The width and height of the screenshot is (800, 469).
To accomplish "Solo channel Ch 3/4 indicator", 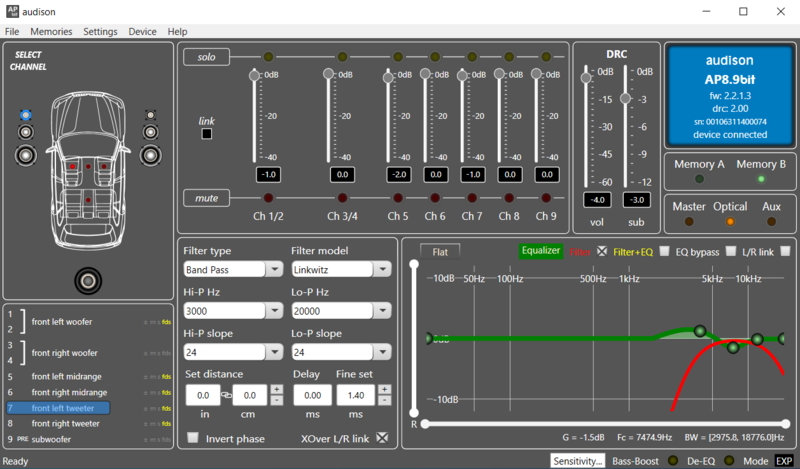I will [x=342, y=57].
